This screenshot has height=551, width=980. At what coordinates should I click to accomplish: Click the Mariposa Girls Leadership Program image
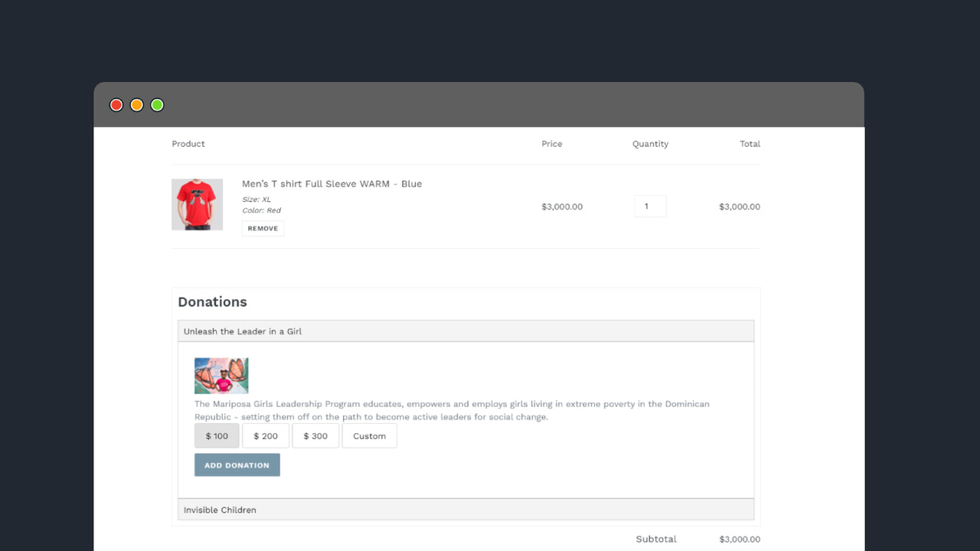click(x=220, y=376)
